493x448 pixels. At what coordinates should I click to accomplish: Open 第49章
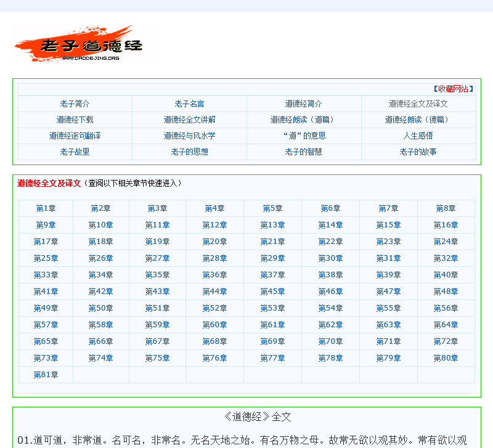click(46, 308)
